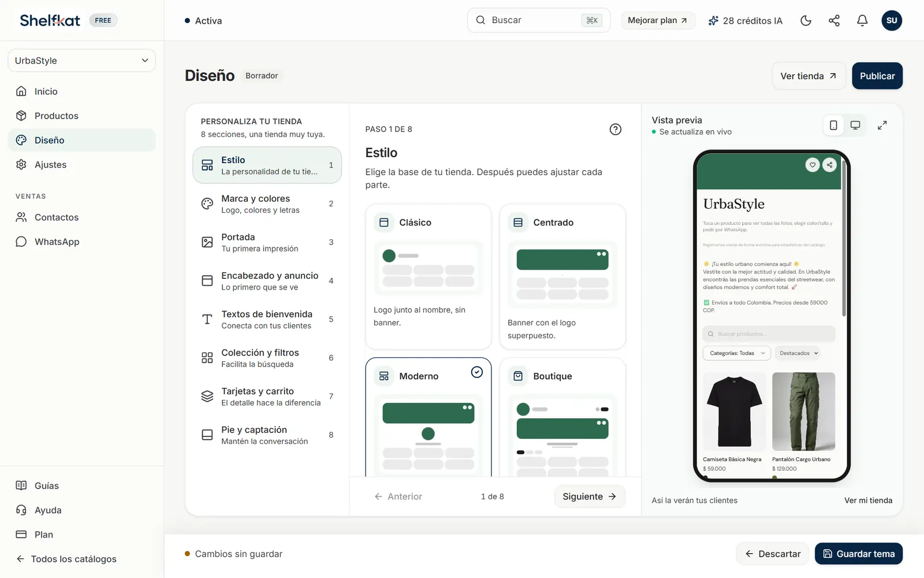The image size is (924, 578).
Task: Open Marca y colores section
Action: pos(267,204)
